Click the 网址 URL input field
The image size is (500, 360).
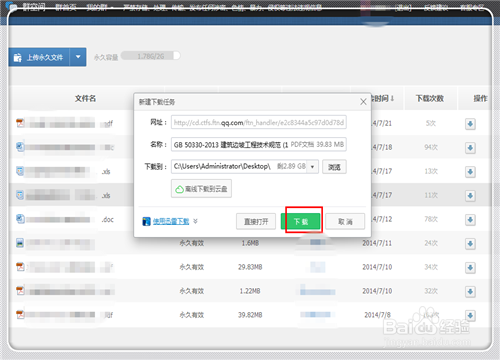tap(259, 122)
